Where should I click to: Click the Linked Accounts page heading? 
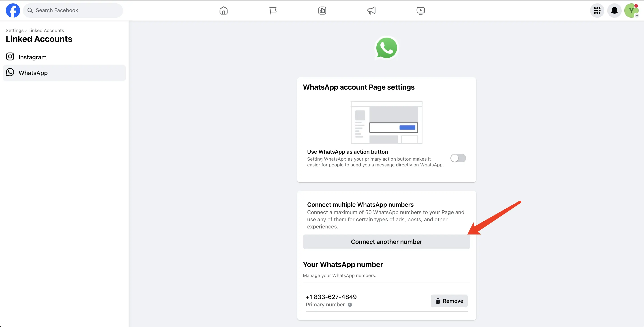coord(39,39)
